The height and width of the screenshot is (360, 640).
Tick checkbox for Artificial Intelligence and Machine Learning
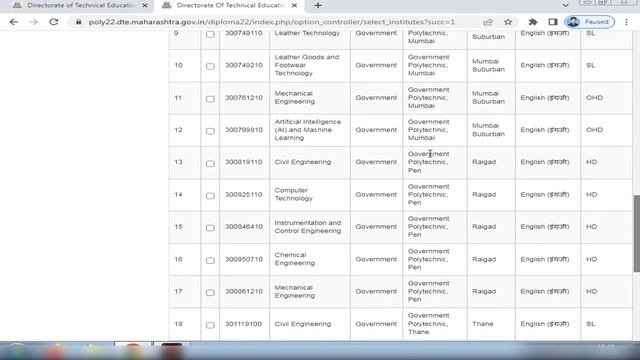point(210,131)
